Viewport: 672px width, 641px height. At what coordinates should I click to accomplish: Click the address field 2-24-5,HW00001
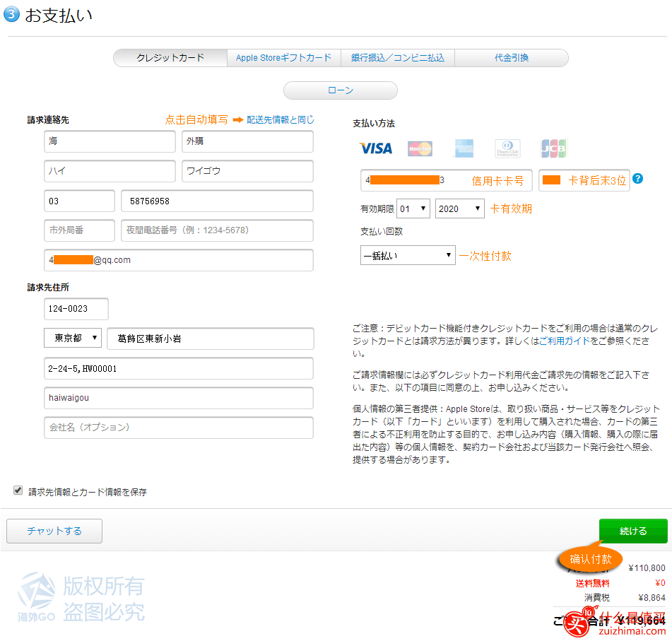pos(179,368)
